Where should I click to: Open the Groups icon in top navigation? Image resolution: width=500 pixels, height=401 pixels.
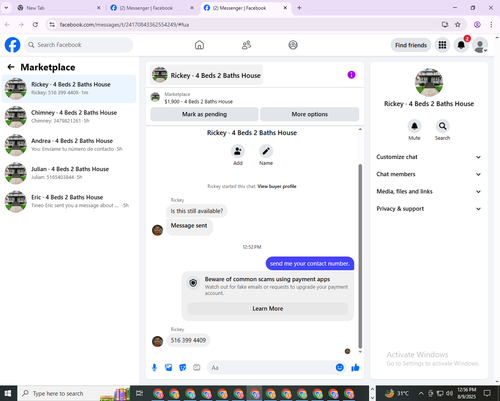(293, 45)
